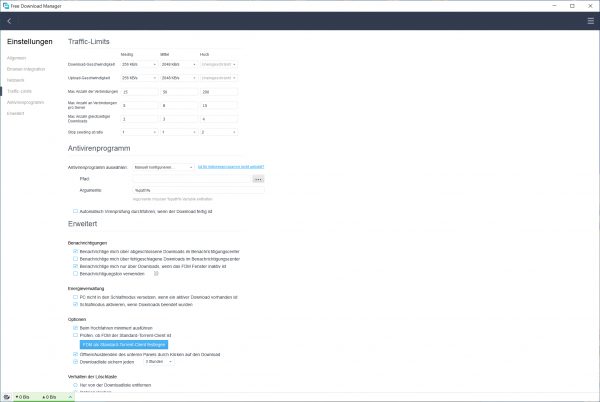This screenshot has width=600, height=402.
Task: Open low upload speed dropdown
Action: 139,78
